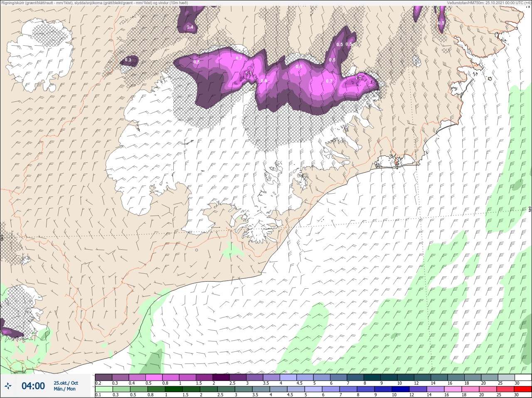Viewport: 532px width, 398px height.
Task: Click the '25.okt./ Oct' date text
Action: coord(66,383)
